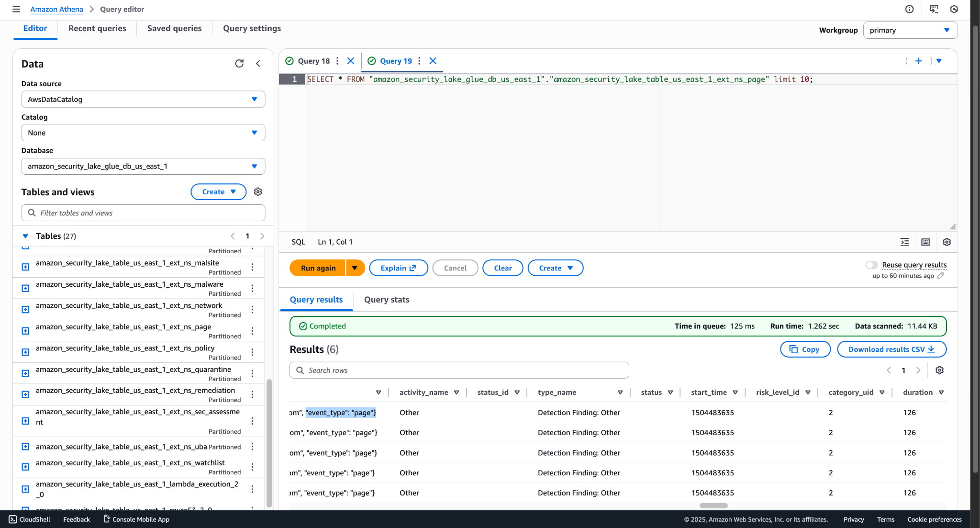Sort by the activity_name column
Viewport: 980px width, 528px height.
click(x=456, y=393)
